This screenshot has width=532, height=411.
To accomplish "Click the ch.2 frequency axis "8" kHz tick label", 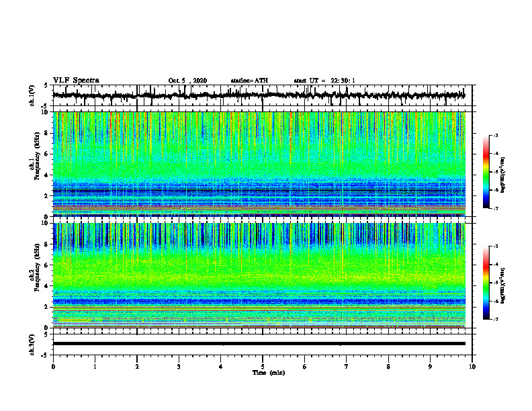I will click(x=48, y=244).
